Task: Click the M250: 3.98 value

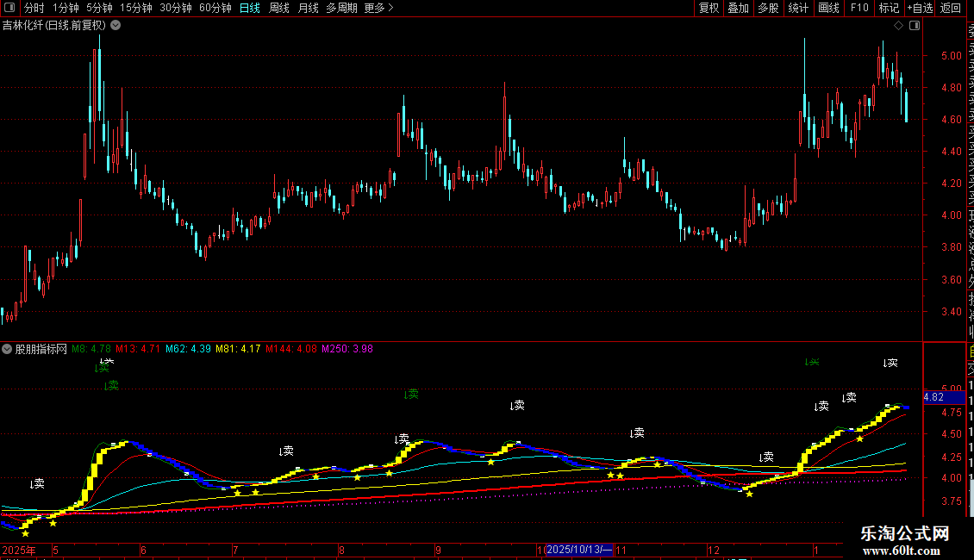Action: pos(347,349)
